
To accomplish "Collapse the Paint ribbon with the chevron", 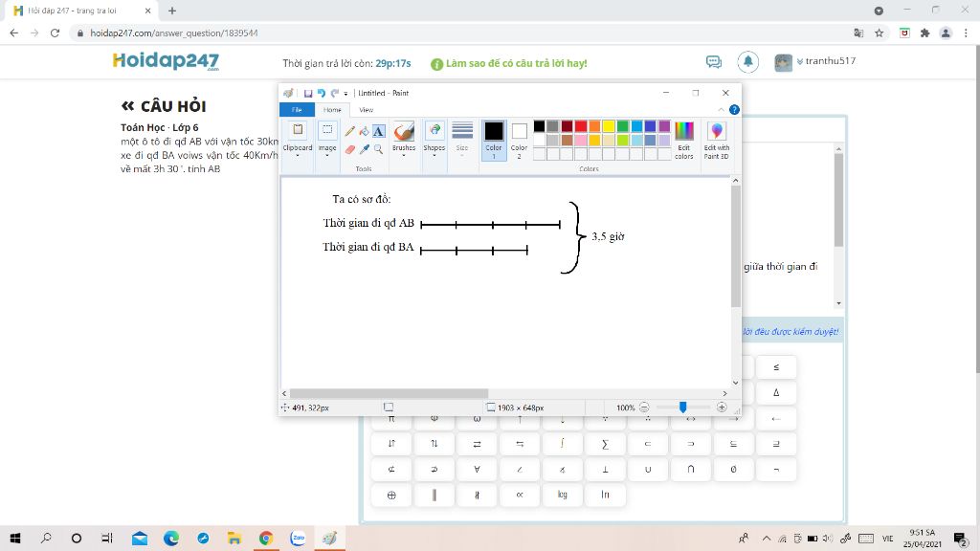I will coord(722,109).
